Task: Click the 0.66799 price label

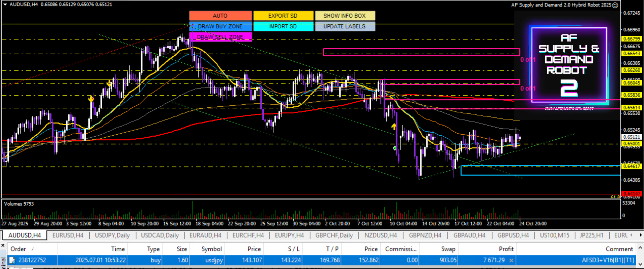Action: [632, 39]
